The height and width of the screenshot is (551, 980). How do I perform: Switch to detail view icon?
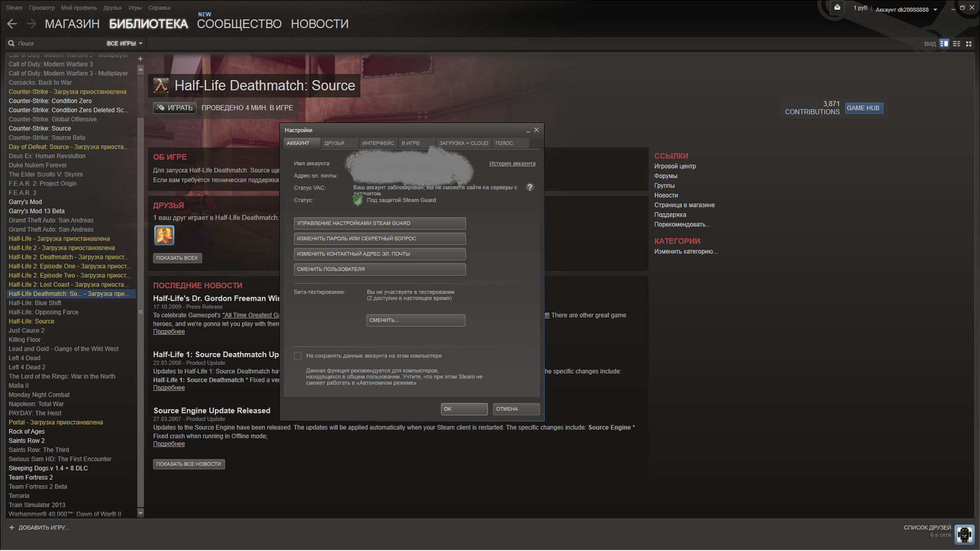tap(944, 44)
